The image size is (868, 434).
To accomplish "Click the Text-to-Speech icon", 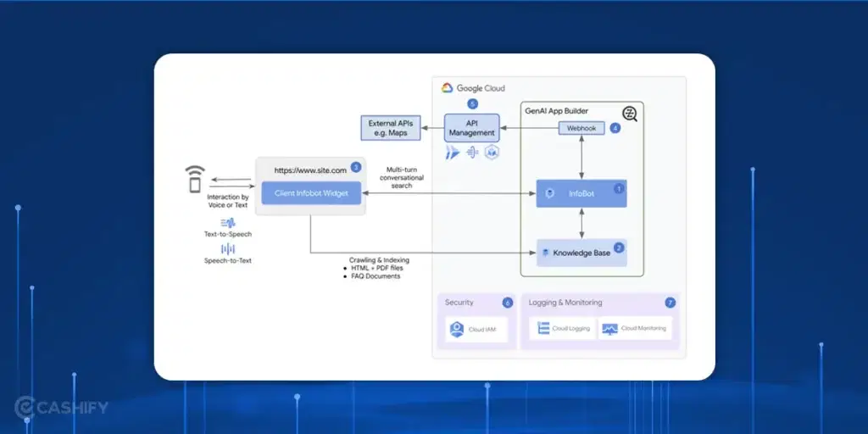I will tap(227, 223).
